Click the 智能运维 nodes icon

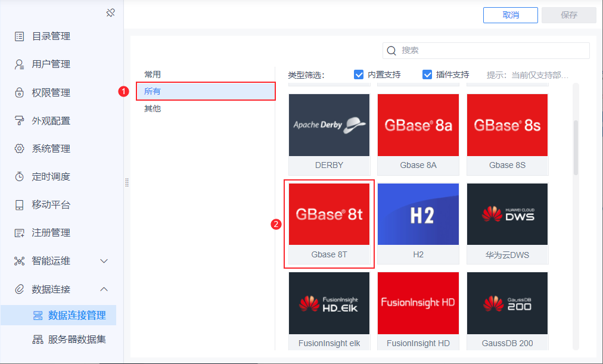tap(19, 261)
